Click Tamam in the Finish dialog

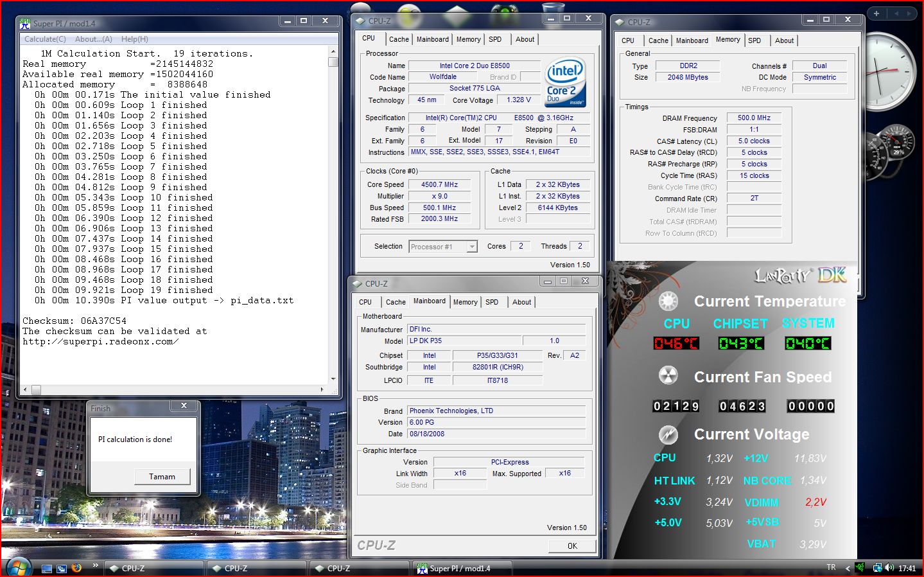[162, 477]
